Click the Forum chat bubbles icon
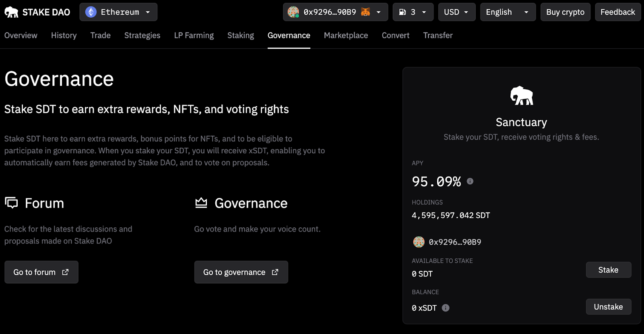This screenshot has width=644, height=334. pyautogui.click(x=12, y=203)
